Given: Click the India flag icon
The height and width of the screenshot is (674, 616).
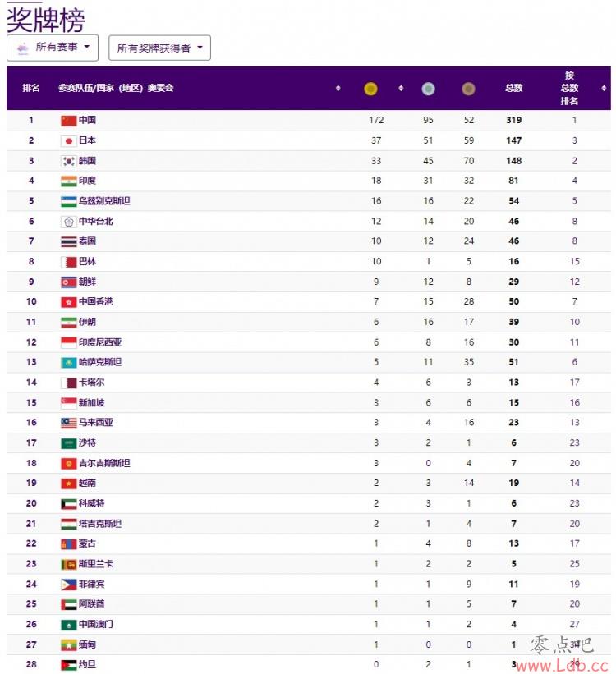Looking at the screenshot, I should click(69, 181).
